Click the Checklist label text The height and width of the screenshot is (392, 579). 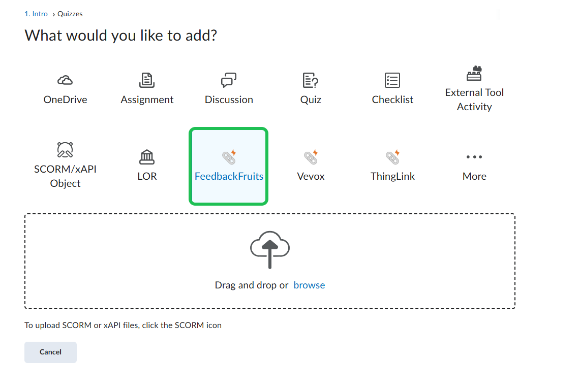point(392,100)
